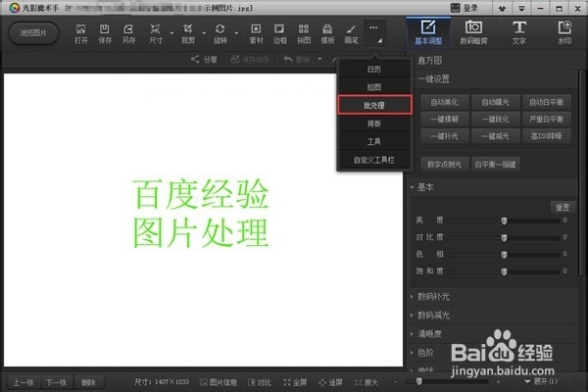Open the 模板 (Template) tool

[327, 33]
